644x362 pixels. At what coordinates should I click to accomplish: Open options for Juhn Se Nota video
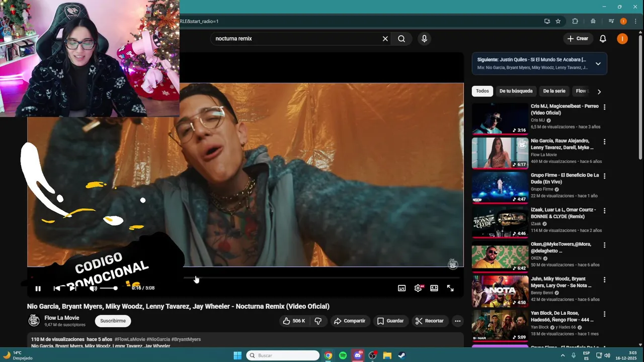tap(604, 280)
